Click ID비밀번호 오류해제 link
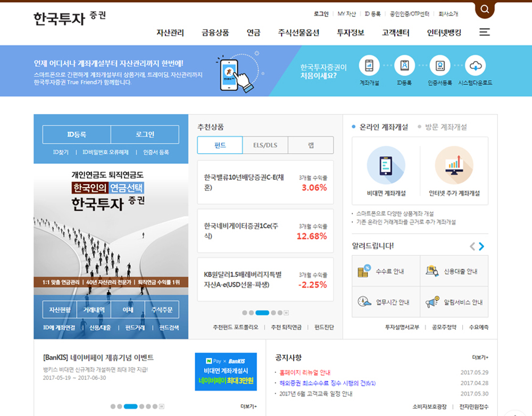 click(105, 152)
